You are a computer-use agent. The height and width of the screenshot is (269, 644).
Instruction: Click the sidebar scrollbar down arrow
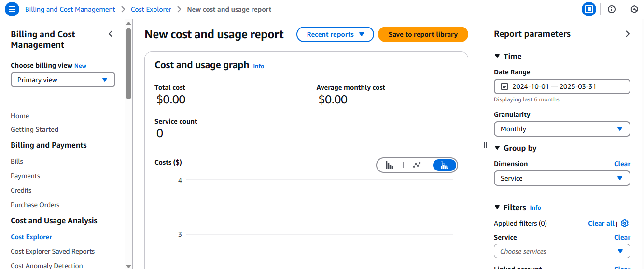(128, 266)
